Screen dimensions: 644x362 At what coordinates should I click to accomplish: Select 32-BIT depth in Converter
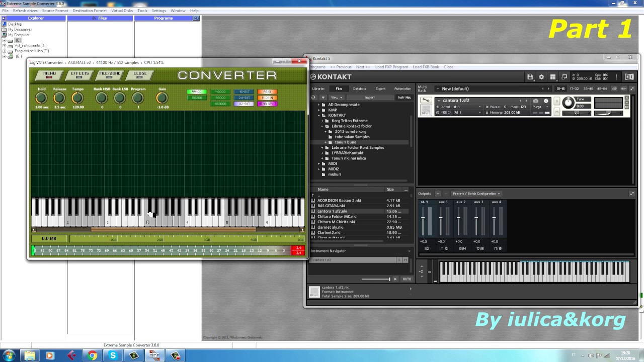pos(244,104)
